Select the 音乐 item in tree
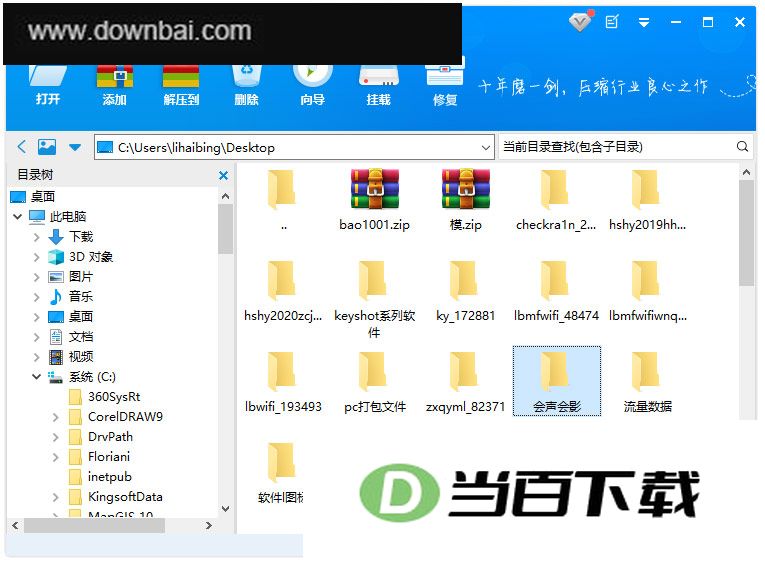The height and width of the screenshot is (564, 765). [x=71, y=296]
